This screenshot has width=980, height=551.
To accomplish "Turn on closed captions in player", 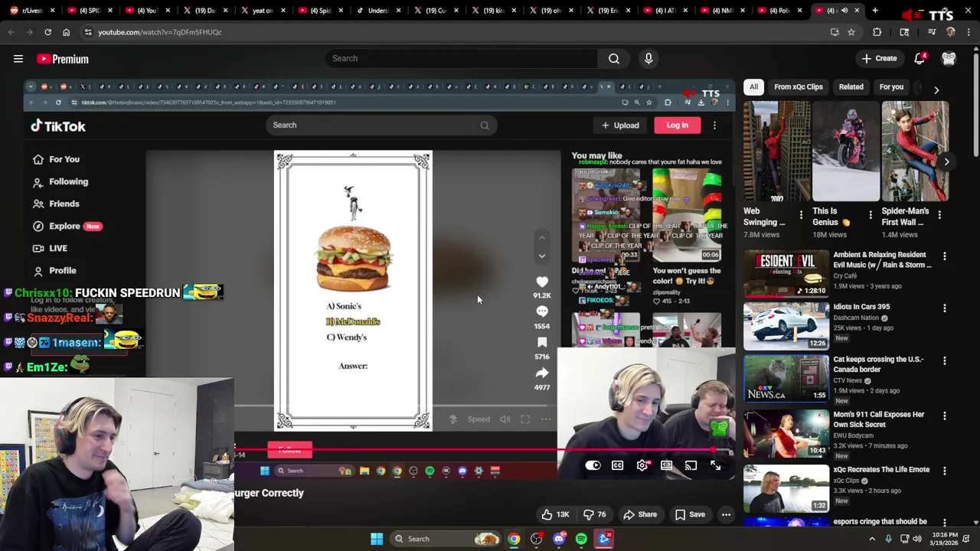I will pos(618,465).
